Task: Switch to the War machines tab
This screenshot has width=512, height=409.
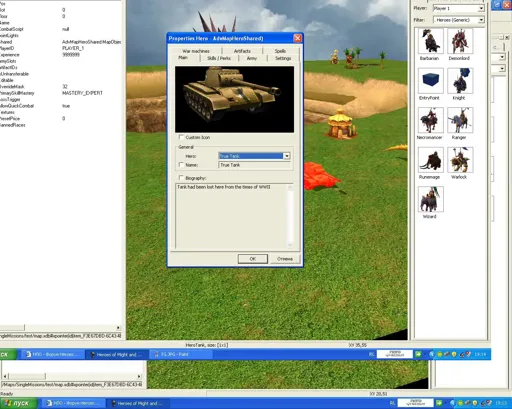Action: (x=196, y=51)
